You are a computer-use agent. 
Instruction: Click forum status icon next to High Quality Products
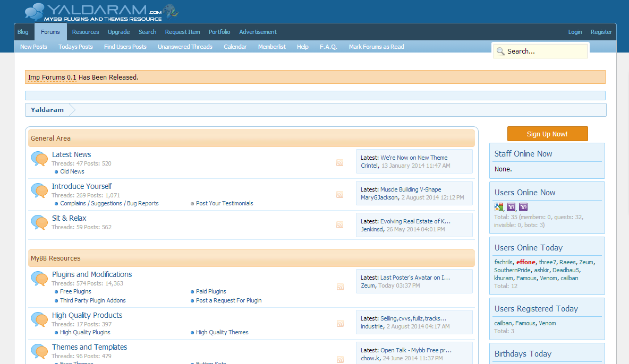39,319
